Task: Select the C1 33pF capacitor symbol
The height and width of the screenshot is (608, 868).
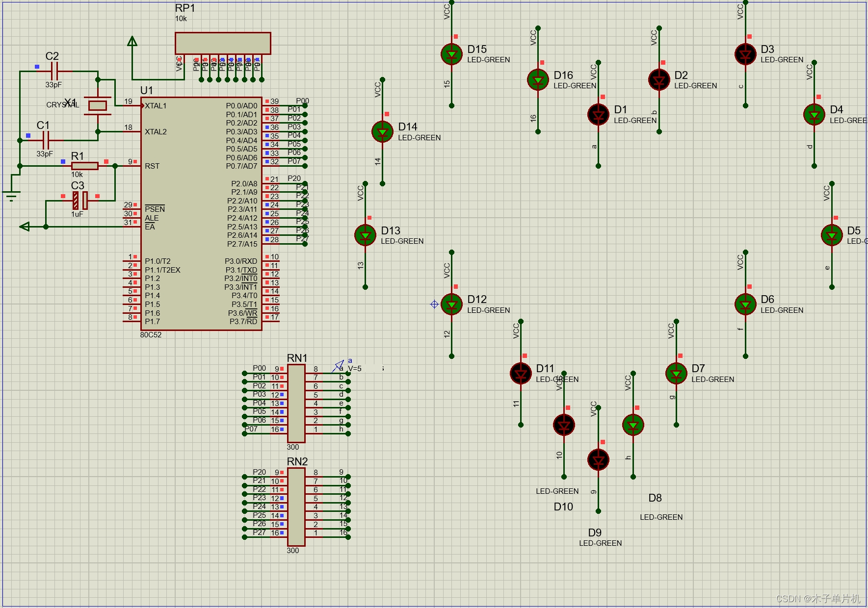Action: tap(46, 140)
